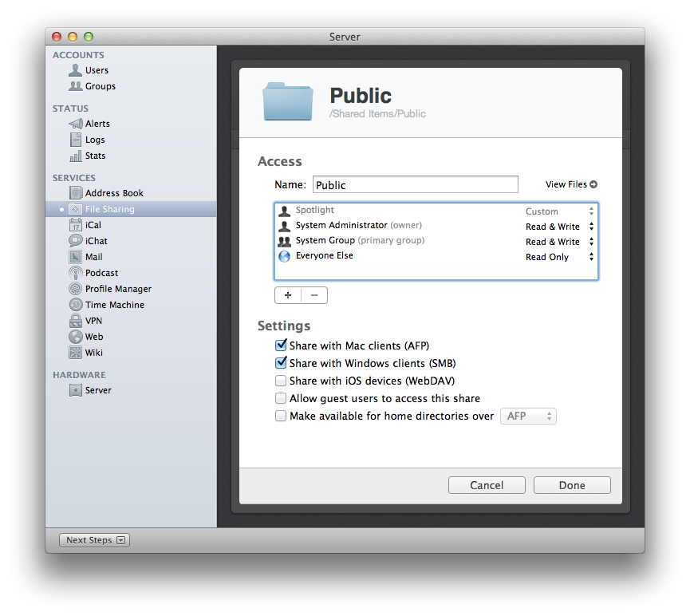Open the Logs status pane
Viewport: 690px width, 616px height.
(131, 140)
